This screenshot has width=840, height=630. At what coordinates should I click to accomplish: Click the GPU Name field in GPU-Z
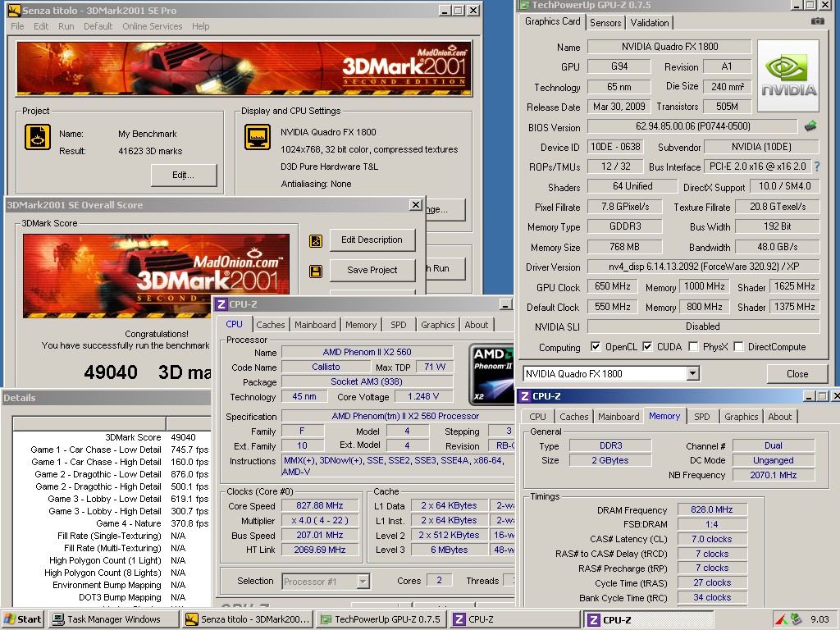tap(669, 47)
